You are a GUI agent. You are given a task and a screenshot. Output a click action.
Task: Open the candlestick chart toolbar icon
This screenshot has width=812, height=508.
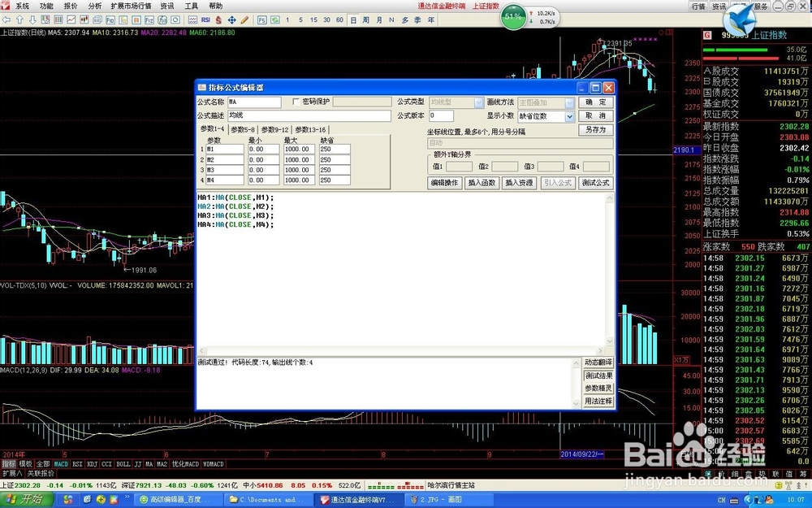click(84, 20)
